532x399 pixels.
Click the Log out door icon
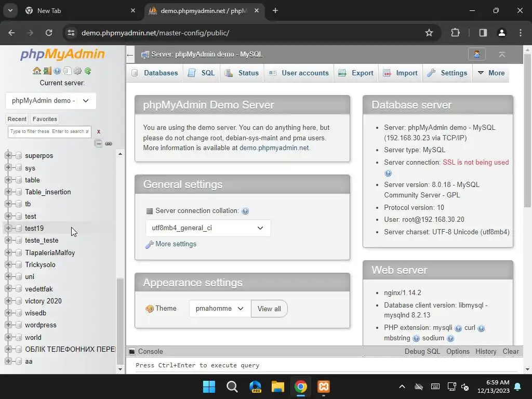point(47,71)
